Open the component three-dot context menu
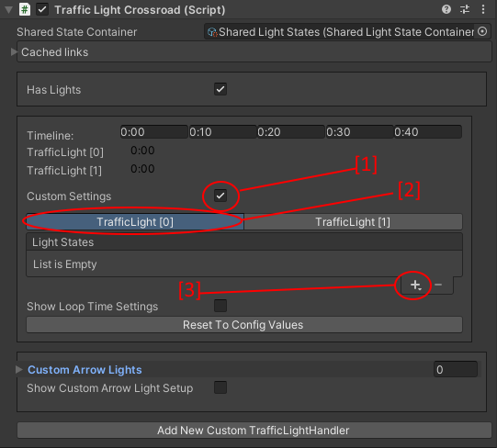This screenshot has height=448, width=497. click(482, 9)
